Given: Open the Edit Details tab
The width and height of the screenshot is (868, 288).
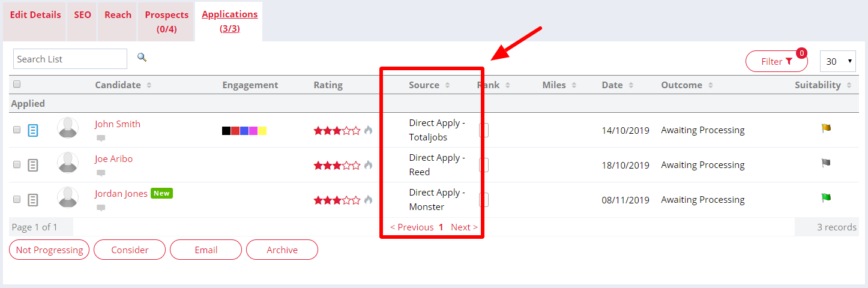Looking at the screenshot, I should 35,15.
